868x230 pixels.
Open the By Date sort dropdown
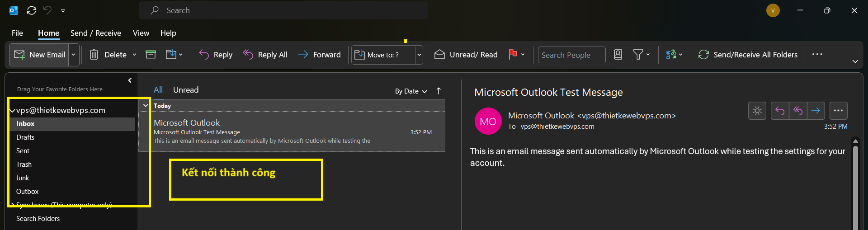(x=411, y=91)
